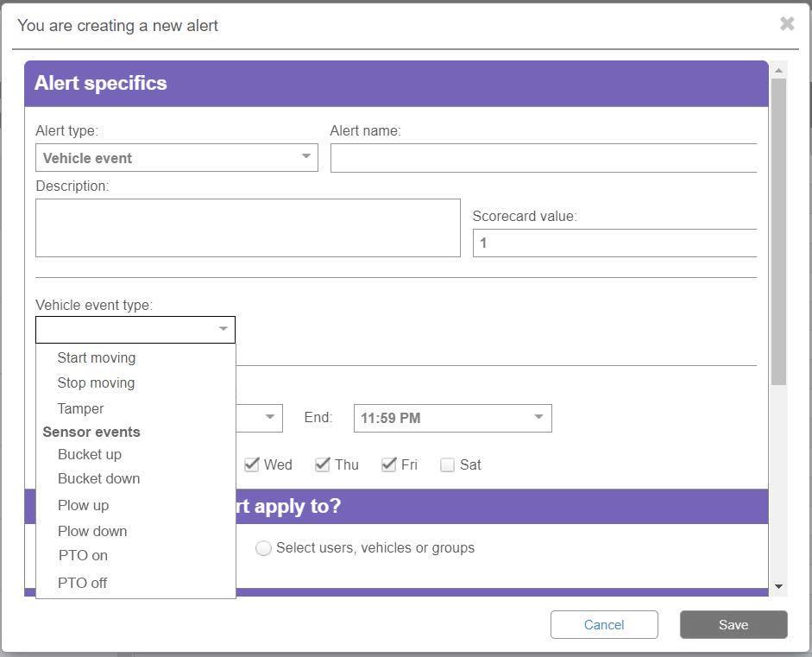Select Start moving from the list

point(97,357)
